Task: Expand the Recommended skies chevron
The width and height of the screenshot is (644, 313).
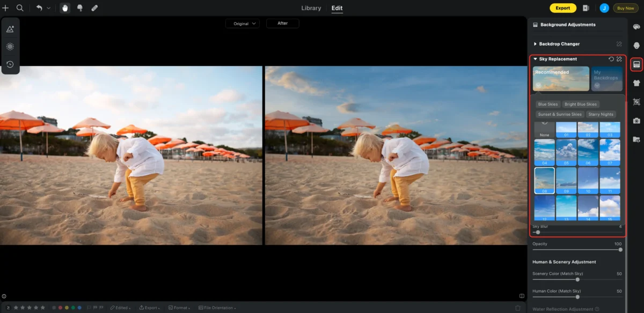Action: point(538,85)
